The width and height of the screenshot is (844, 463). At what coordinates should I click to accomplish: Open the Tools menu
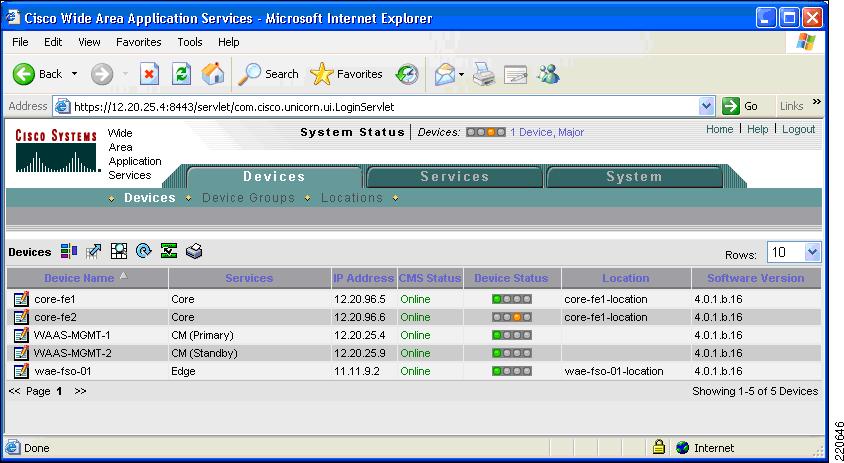point(190,42)
